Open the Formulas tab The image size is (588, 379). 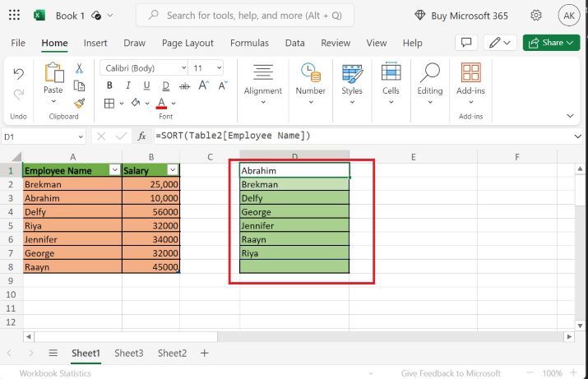tap(249, 43)
